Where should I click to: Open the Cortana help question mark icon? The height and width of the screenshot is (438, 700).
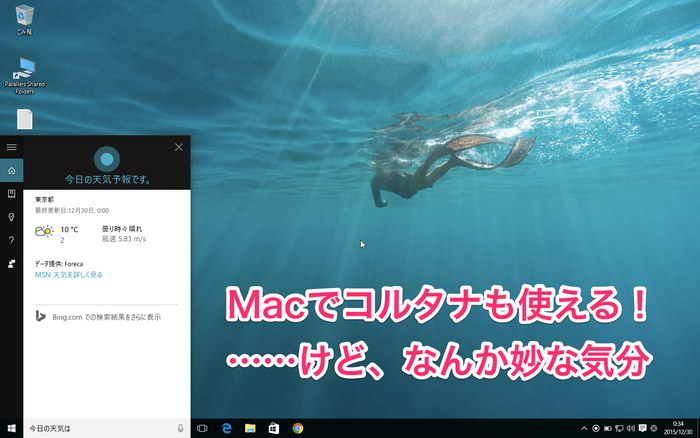12,241
